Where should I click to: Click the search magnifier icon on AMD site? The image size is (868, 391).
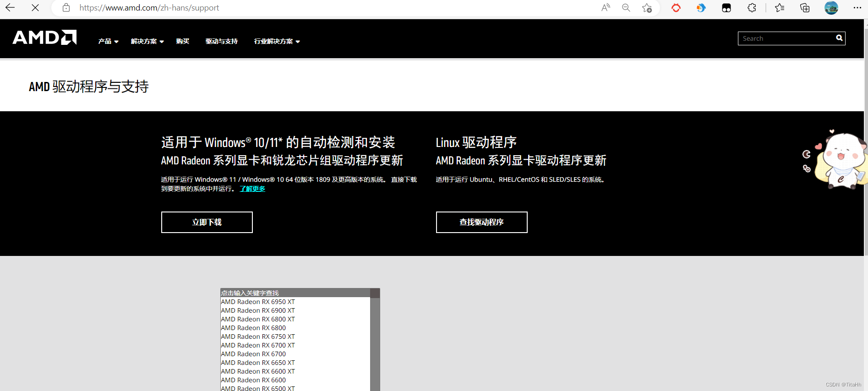[839, 38]
